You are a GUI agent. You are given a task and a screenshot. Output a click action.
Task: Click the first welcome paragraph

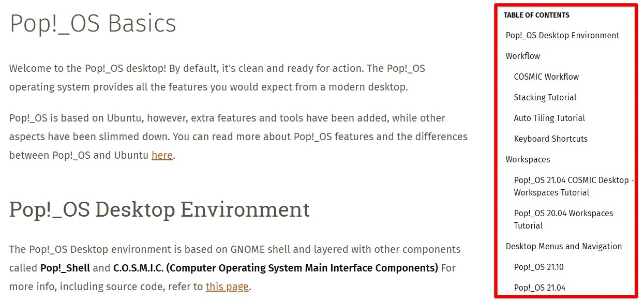[x=217, y=78]
